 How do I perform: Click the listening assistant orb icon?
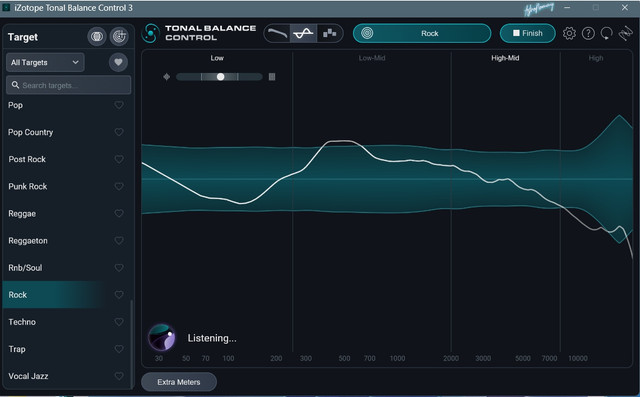[162, 337]
